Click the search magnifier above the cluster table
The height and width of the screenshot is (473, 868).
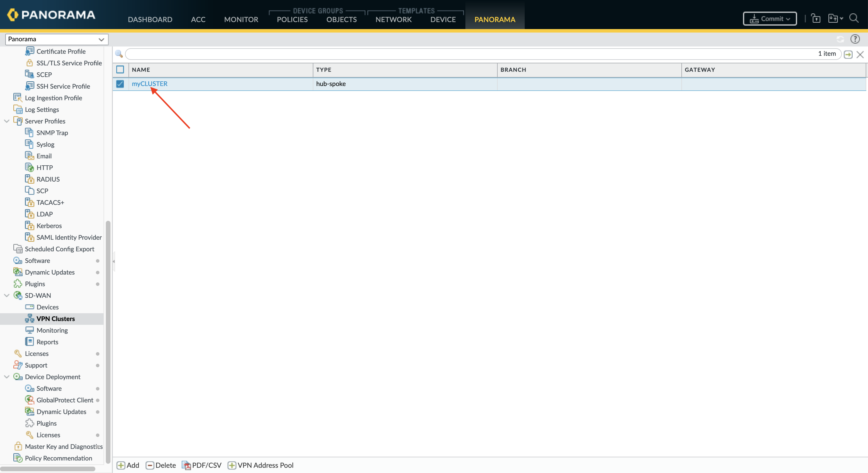coord(119,53)
